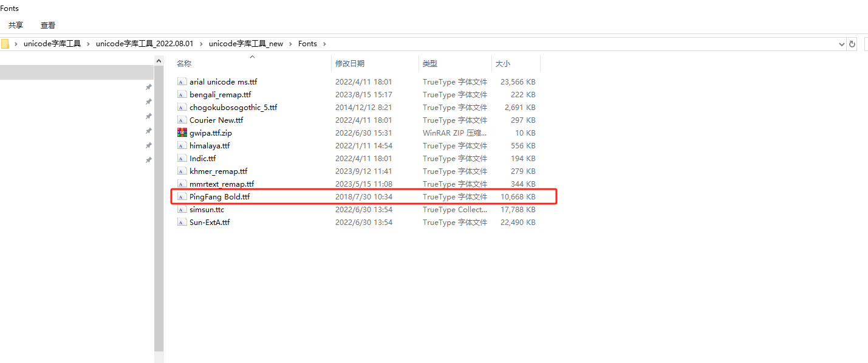Click the type text WinRAR ZIP 压缩...
Viewport: 868px width, 363px height.
455,133
